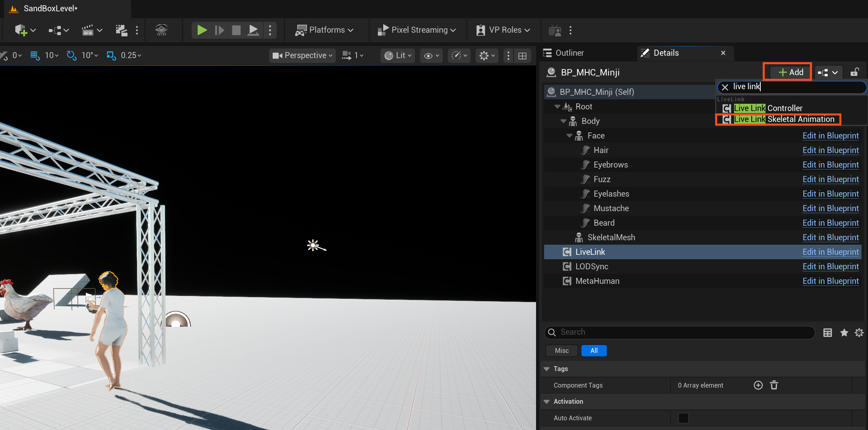Open the Blueprints toolbar menu

(x=58, y=30)
